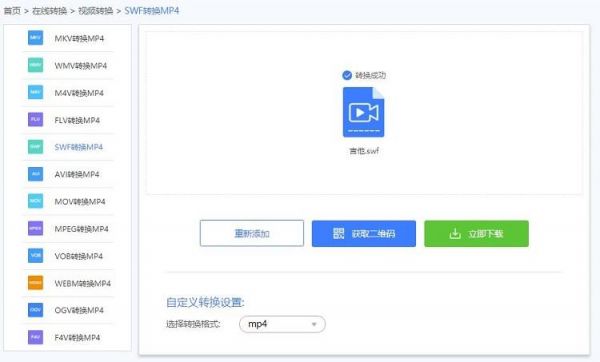This screenshot has width=600, height=362.
Task: Click the 立即下载 green button
Action: point(476,233)
